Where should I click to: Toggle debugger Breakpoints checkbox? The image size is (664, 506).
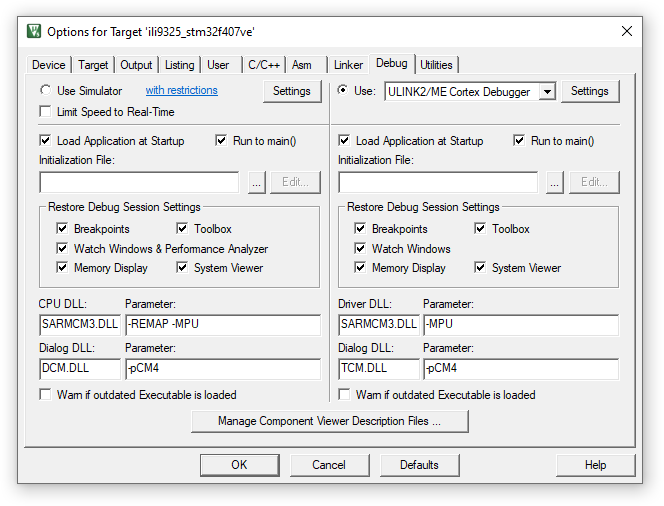click(x=360, y=229)
